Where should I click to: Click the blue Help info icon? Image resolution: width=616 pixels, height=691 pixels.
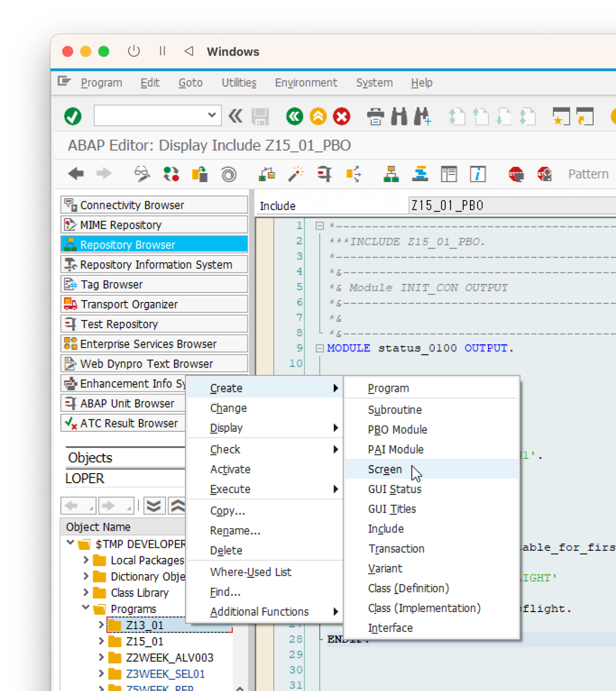(x=478, y=174)
